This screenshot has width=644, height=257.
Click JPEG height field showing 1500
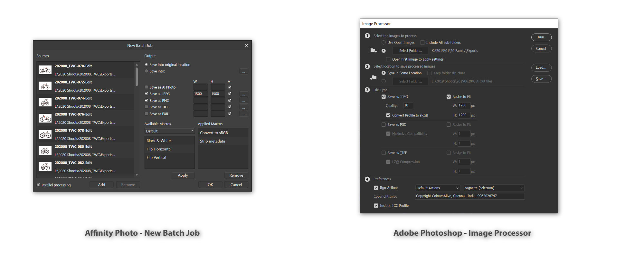tap(218, 94)
